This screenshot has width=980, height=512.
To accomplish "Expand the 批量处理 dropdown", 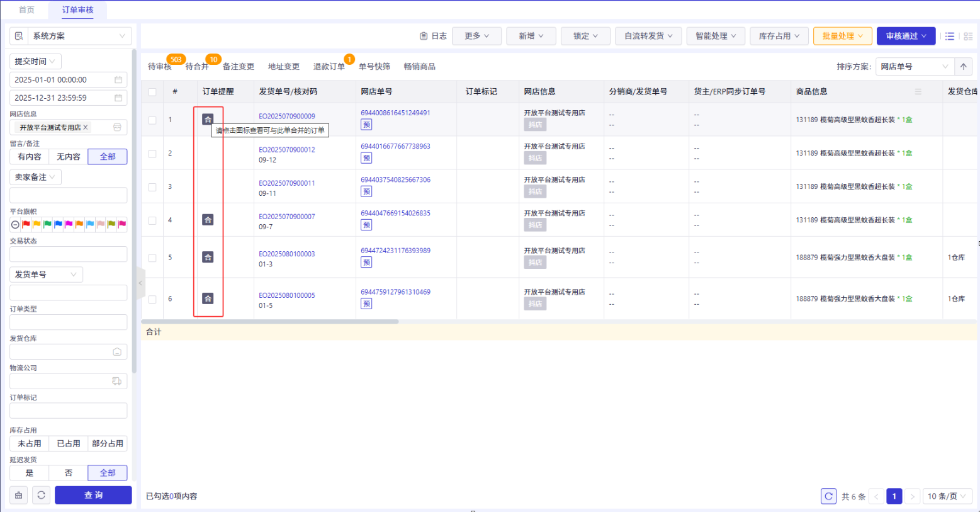I will point(842,36).
